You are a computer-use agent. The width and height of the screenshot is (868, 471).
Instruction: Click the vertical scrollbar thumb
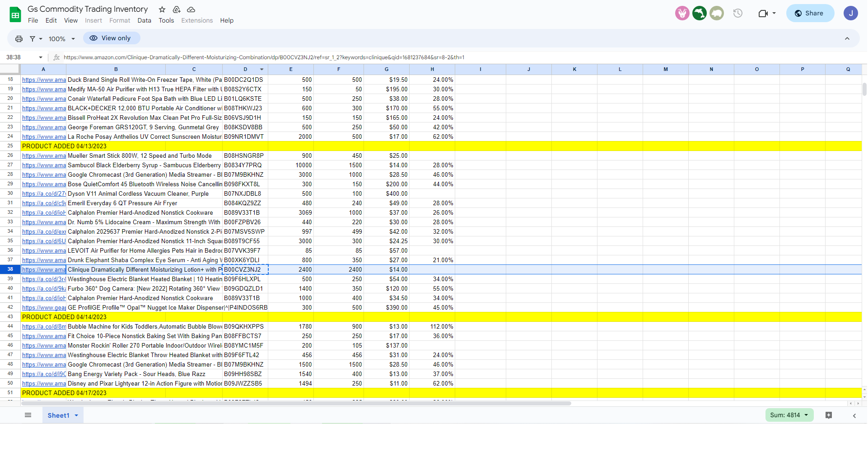[864, 89]
